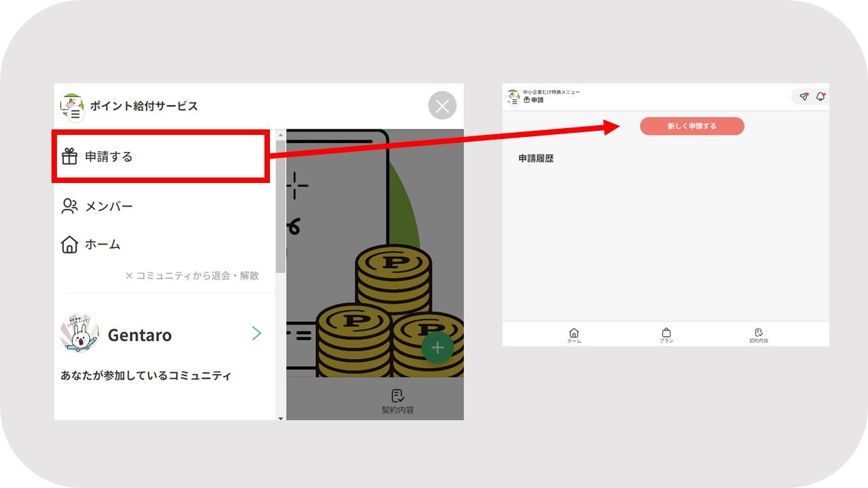868x488 pixels.
Task: Click the side menu scrollbar down arrow
Action: coord(281,418)
